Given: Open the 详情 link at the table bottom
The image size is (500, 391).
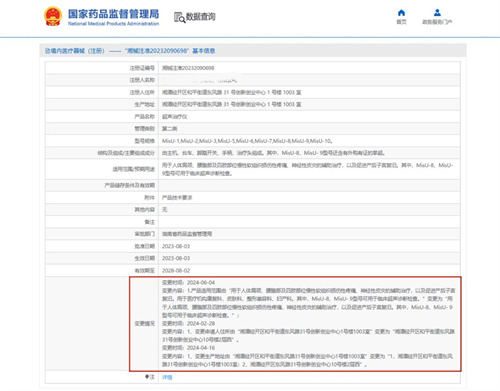Looking at the screenshot, I should pyautogui.click(x=167, y=377).
